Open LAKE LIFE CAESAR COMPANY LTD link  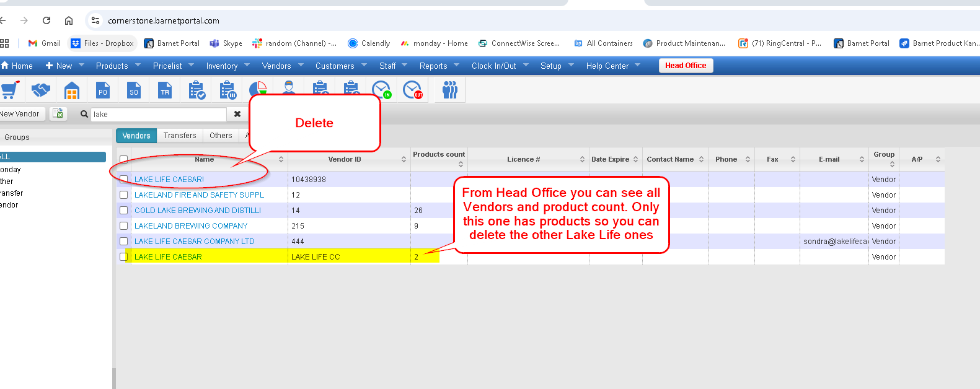coord(195,242)
